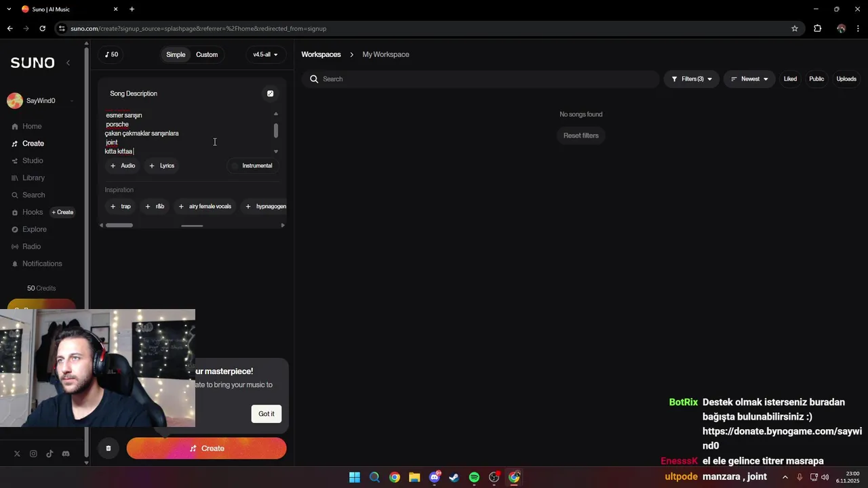Open the Instagram social link
The width and height of the screenshot is (868, 488).
pyautogui.click(x=33, y=453)
